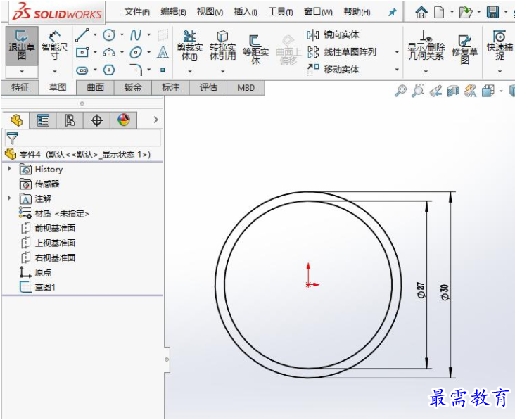Click Zoom to Fit view icon

point(401,90)
